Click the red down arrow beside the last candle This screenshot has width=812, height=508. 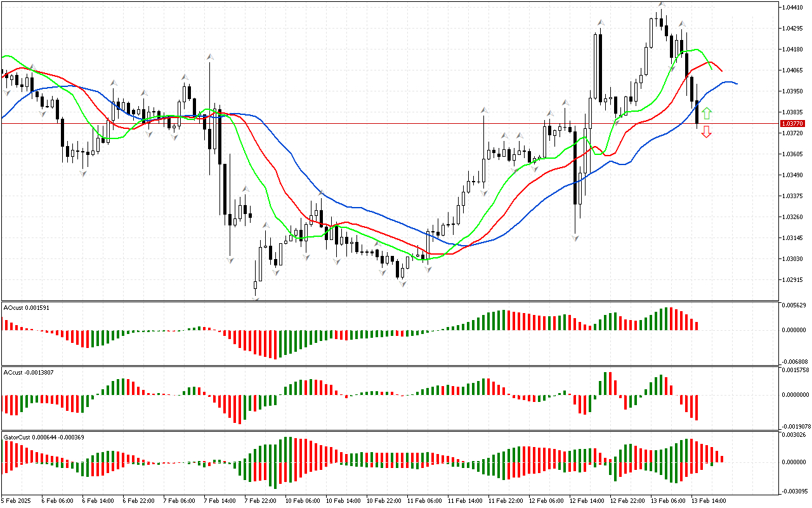click(x=707, y=132)
